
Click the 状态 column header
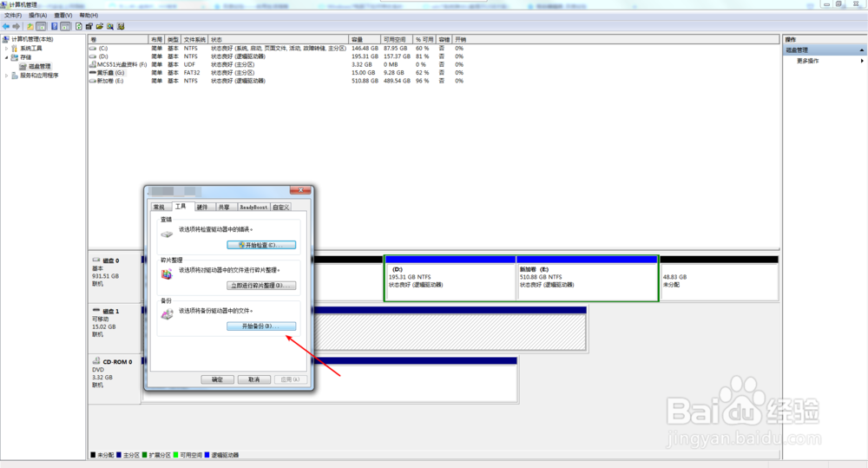[x=279, y=40]
